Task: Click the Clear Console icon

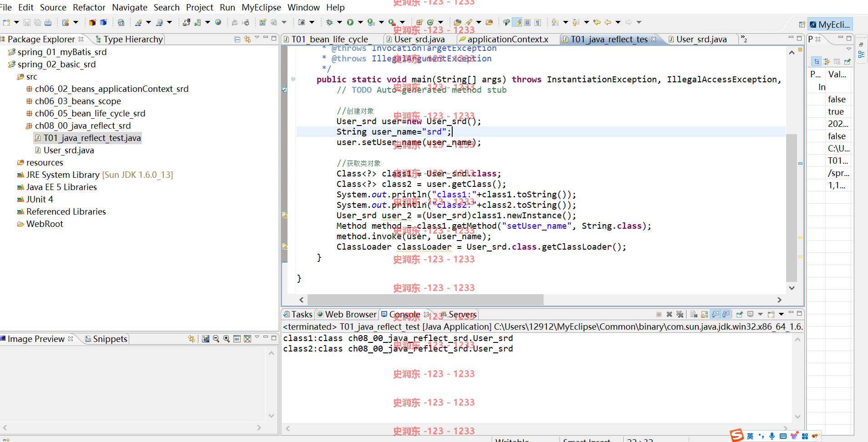Action: pyautogui.click(x=694, y=314)
